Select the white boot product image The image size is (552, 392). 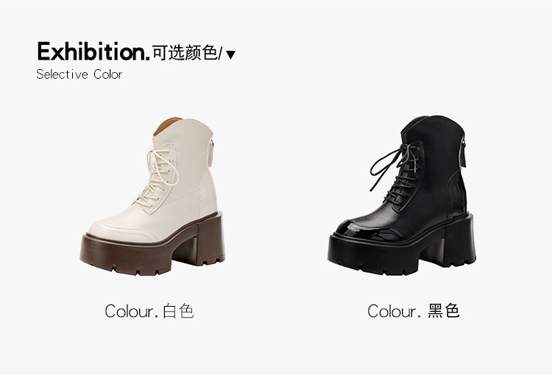tap(152, 196)
